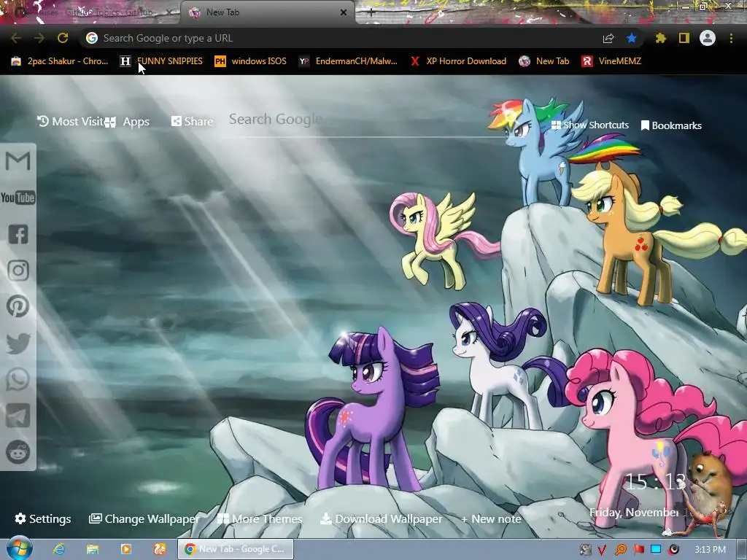
Task: Open Pinterest sidebar icon
Action: click(x=18, y=306)
